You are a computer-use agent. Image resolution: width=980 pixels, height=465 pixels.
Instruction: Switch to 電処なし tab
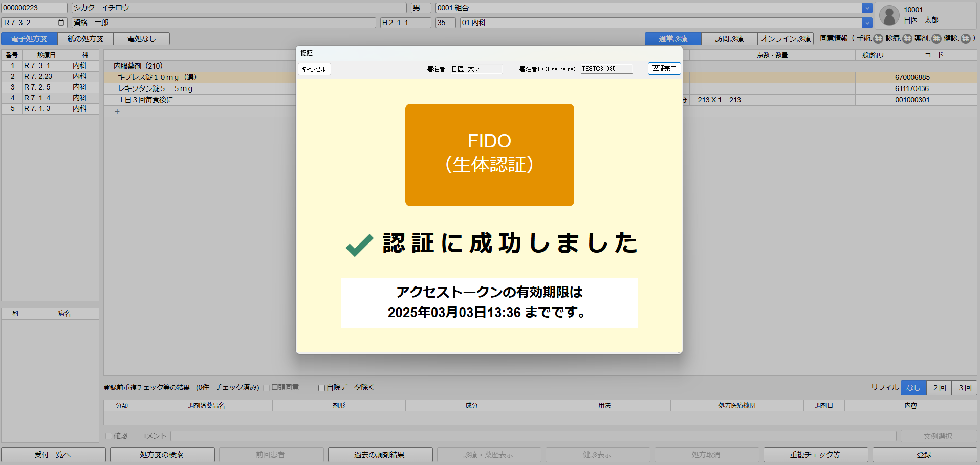coord(142,39)
